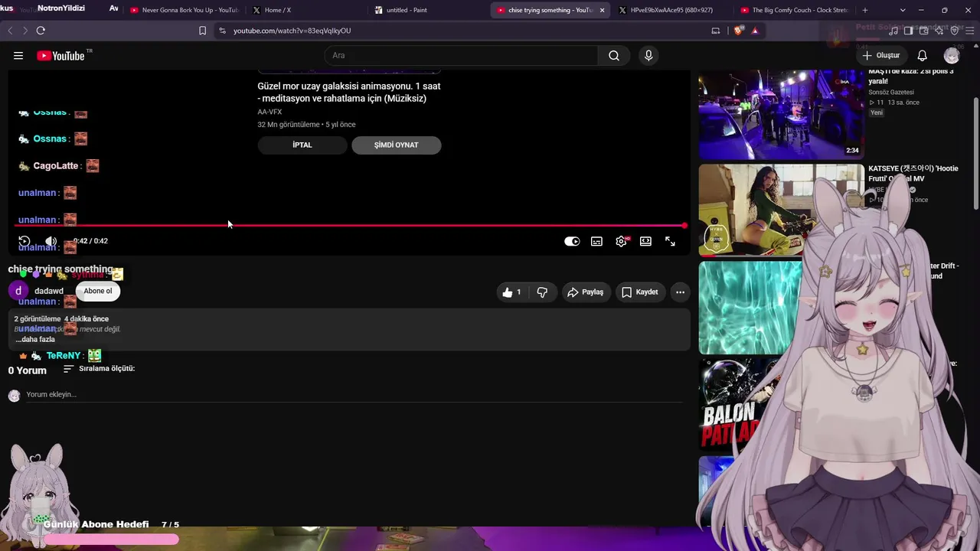Open player settings gear

click(x=621, y=241)
